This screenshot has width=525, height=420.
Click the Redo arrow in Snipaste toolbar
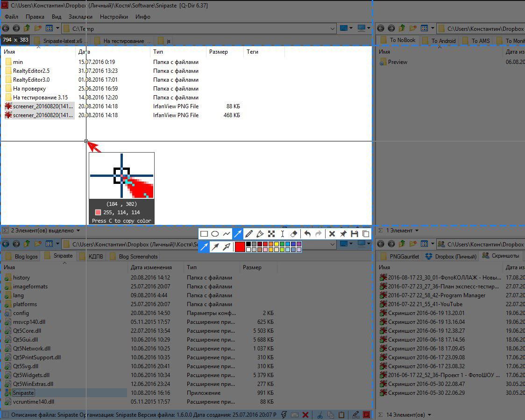click(319, 234)
